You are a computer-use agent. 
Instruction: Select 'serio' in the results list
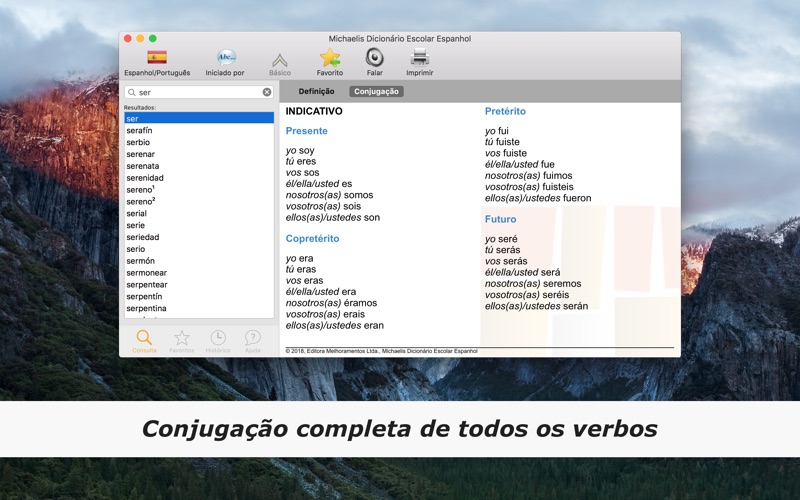[x=199, y=249]
